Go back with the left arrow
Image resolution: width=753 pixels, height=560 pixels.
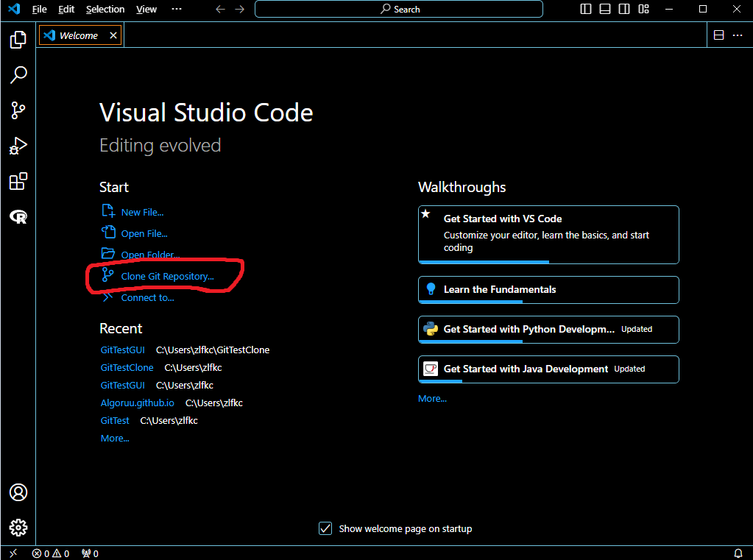[x=220, y=9]
